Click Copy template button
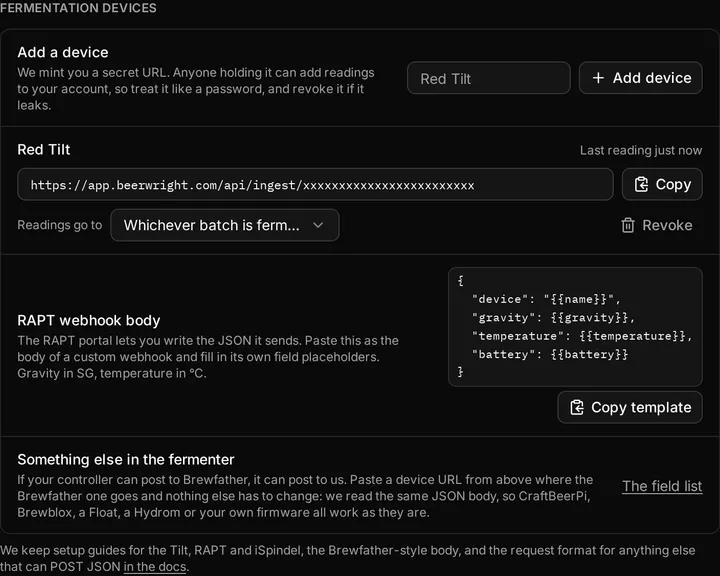Viewport: 720px width, 576px height. click(x=630, y=407)
